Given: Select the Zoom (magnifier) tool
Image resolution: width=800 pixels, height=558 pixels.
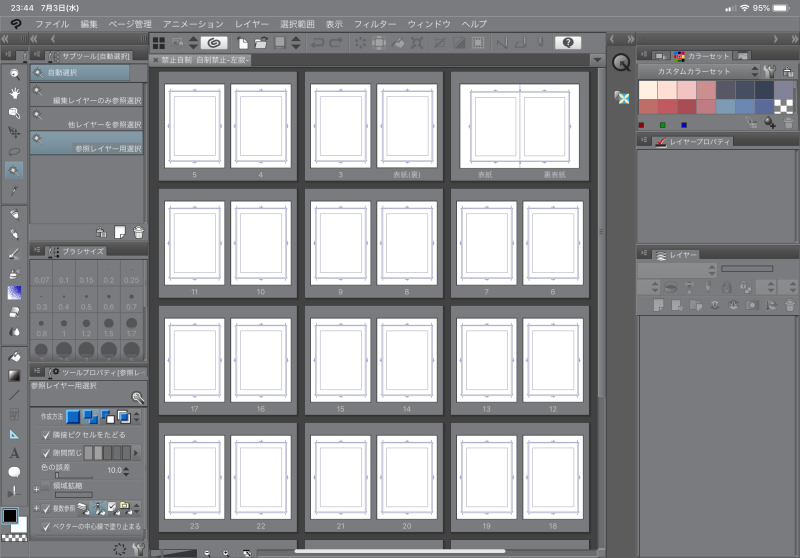Looking at the screenshot, I should point(14,74).
